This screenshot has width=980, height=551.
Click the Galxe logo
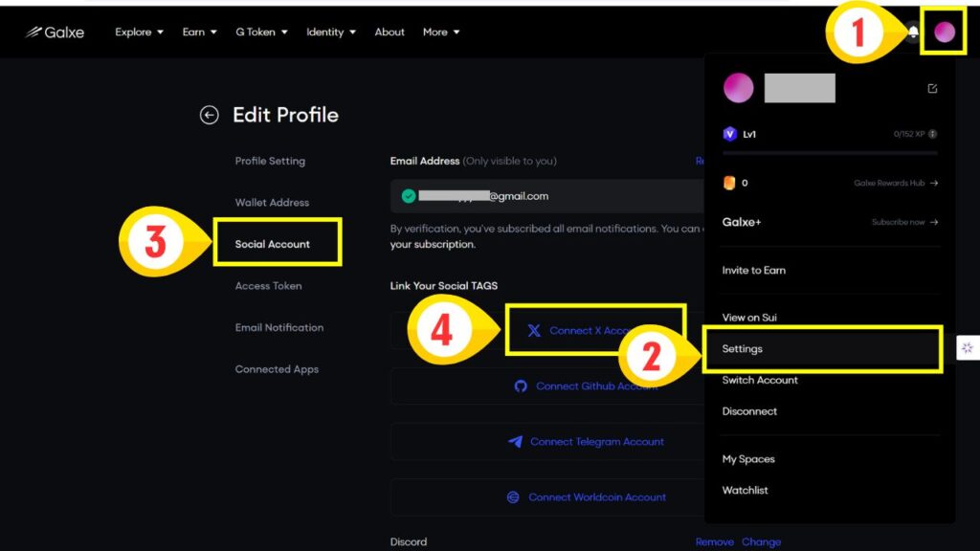55,32
